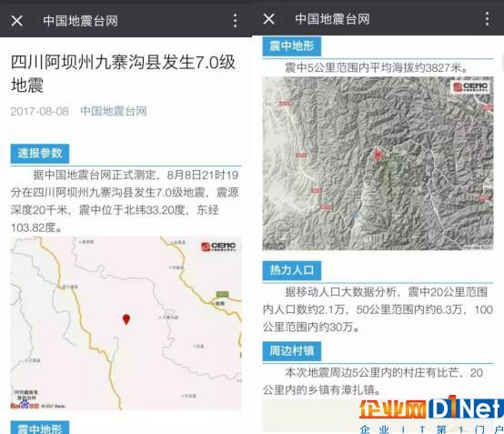Viewport: 504px width, 434px height.
Task: Open the 中国地震台网 author link
Action: (x=114, y=111)
